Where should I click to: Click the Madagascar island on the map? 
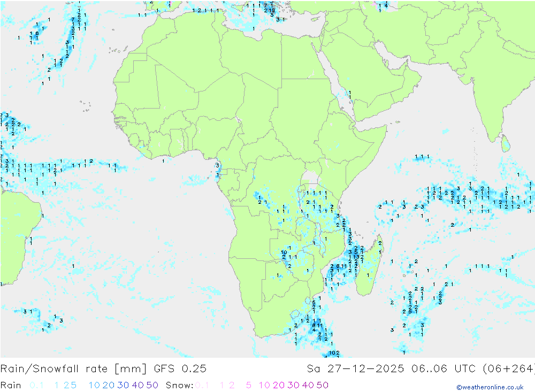[369, 265]
